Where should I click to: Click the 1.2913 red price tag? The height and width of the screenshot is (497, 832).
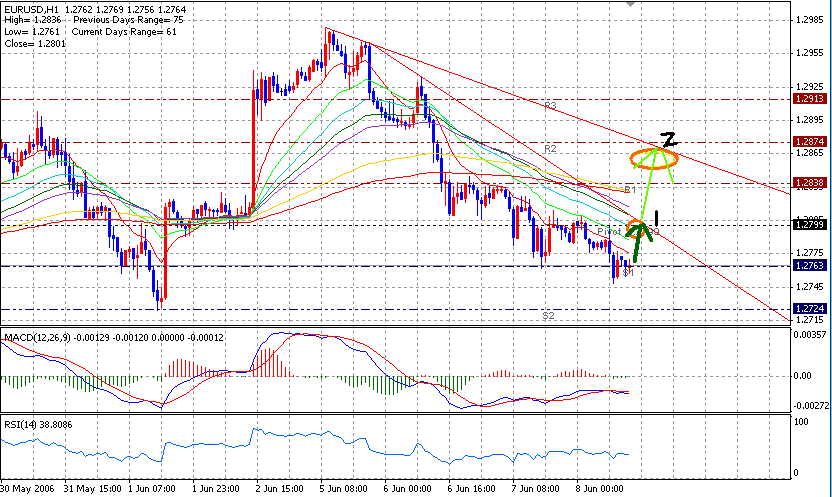tap(810, 99)
